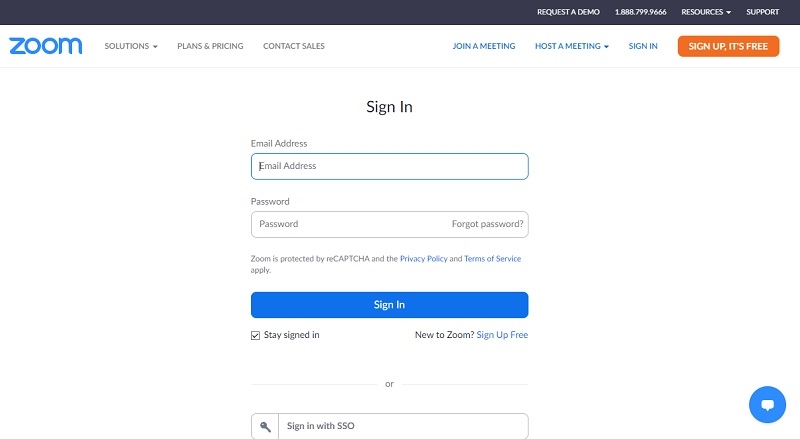Screen dimensions: 800x439
Task: Open Plans & Pricing page
Action: pos(210,46)
